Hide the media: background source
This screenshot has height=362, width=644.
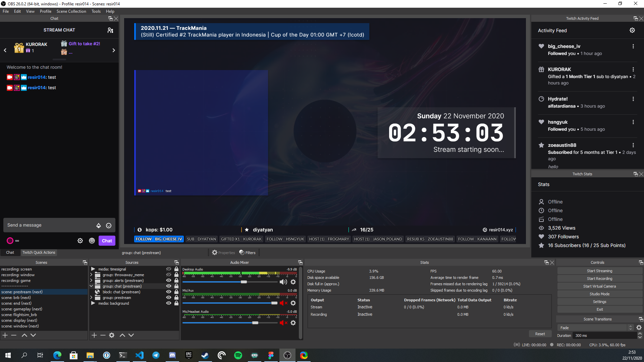pos(168,303)
